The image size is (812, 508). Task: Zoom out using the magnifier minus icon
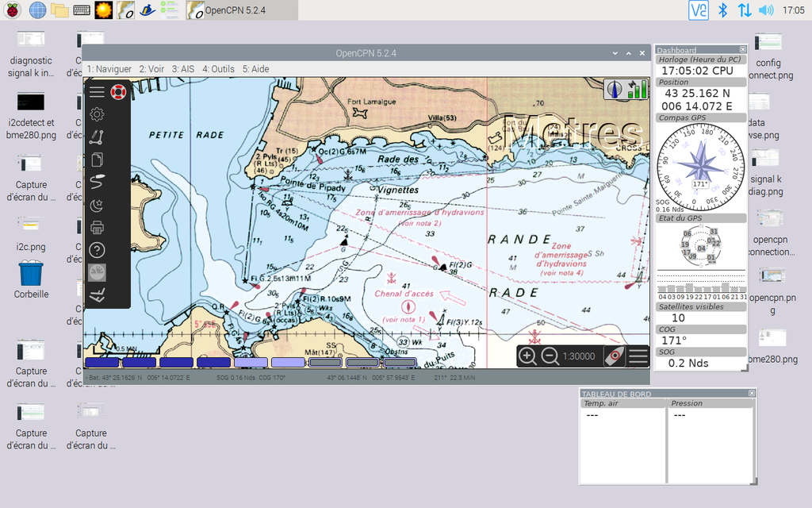point(550,356)
